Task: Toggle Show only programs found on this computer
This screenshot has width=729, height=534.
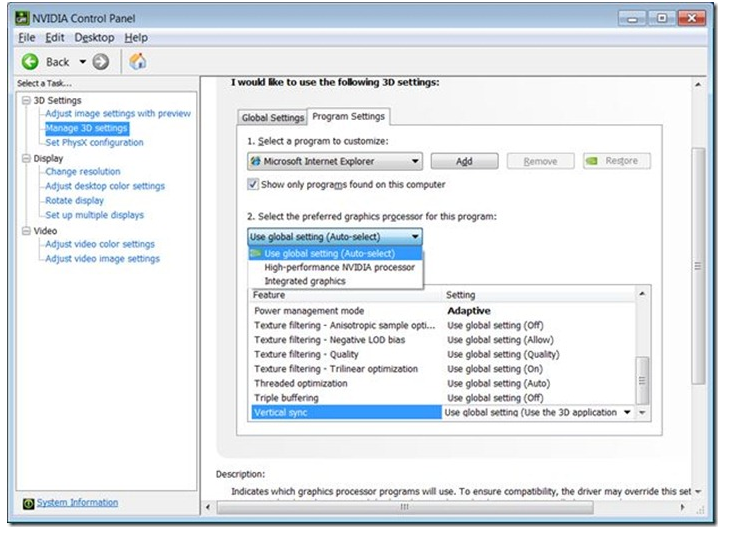Action: pyautogui.click(x=252, y=185)
